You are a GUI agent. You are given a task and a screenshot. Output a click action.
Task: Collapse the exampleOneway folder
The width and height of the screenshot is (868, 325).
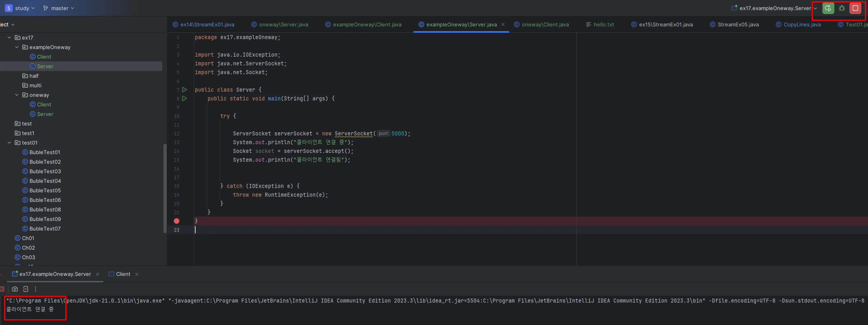(x=17, y=47)
